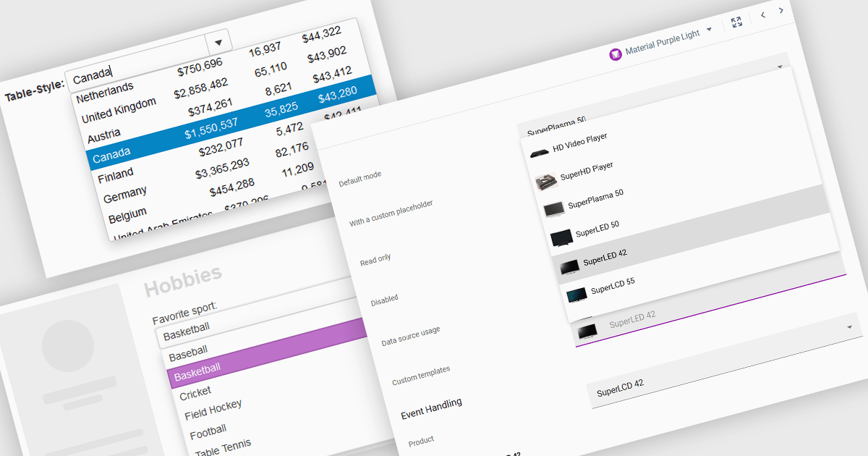Select the United Kingdom row

(119, 111)
